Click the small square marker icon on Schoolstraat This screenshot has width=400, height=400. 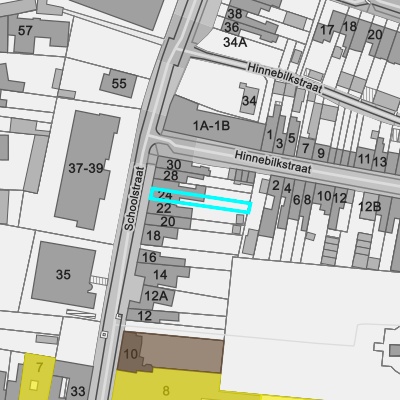tap(104, 334)
